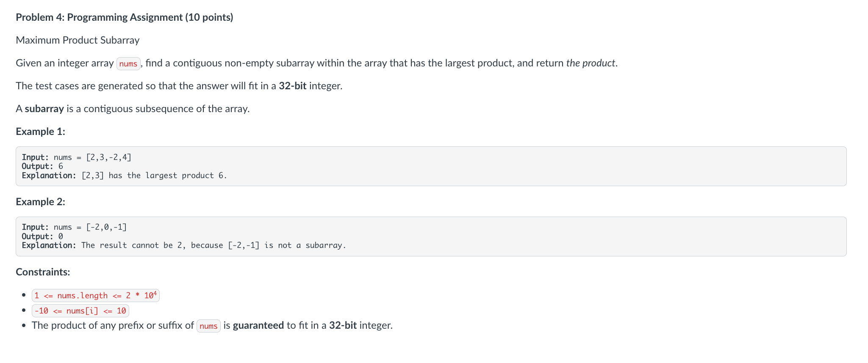868x363 pixels.
Task: Click the Example 1 input line [2,3,-2,4]
Action: [x=77, y=157]
